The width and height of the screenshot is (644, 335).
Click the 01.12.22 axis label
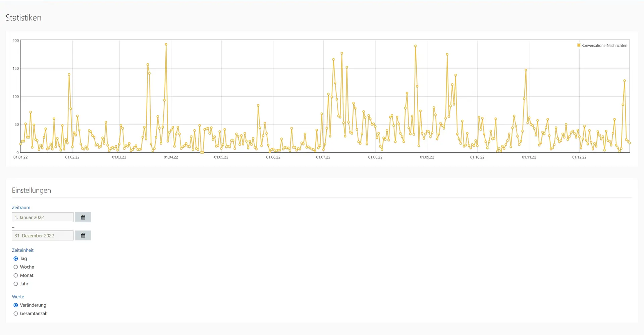579,157
